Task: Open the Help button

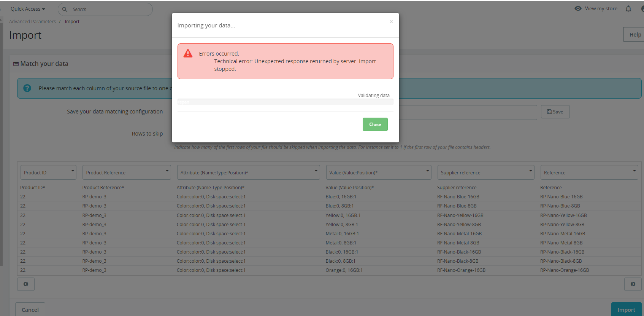Action: click(x=634, y=35)
